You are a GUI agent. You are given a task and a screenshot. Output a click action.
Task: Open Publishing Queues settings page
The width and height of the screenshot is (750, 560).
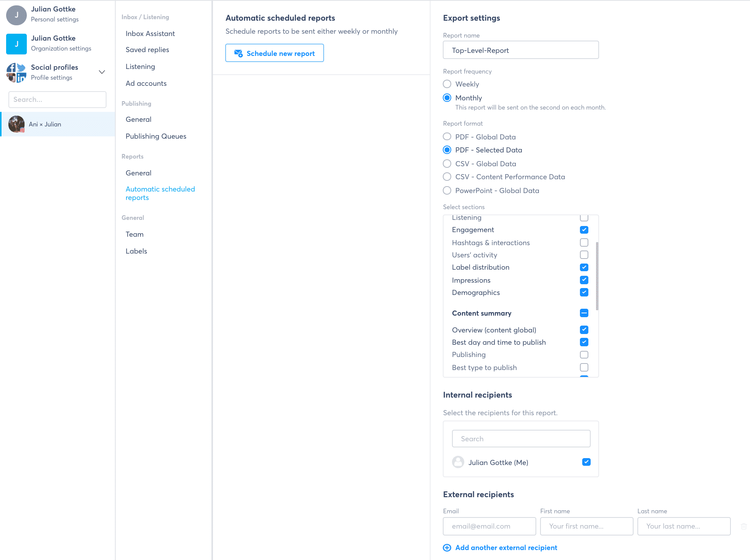pyautogui.click(x=156, y=136)
